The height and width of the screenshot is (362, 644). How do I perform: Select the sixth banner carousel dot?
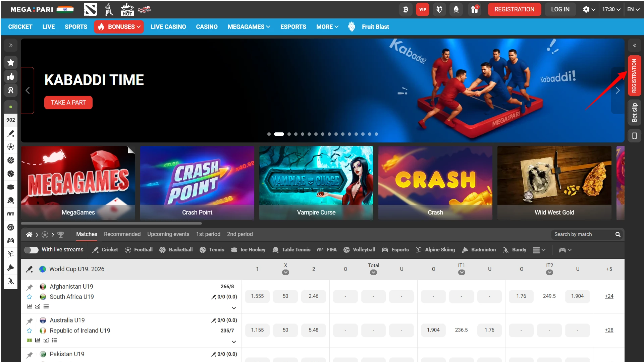pyautogui.click(x=309, y=134)
